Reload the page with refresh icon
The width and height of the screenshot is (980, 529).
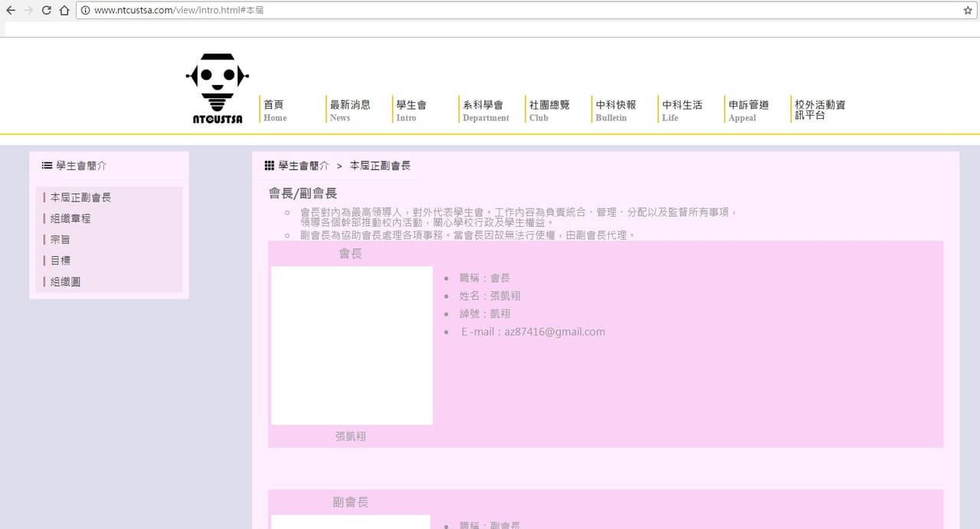(x=47, y=10)
